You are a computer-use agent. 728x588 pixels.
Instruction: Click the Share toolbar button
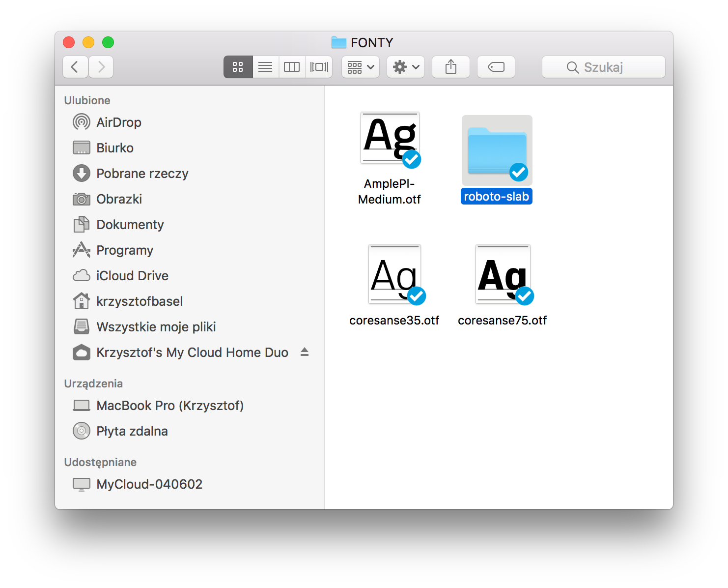451,67
